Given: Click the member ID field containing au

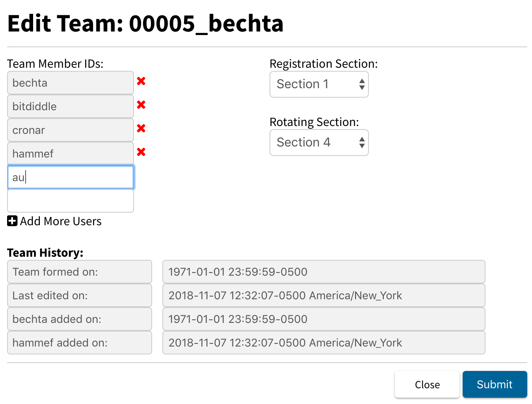Looking at the screenshot, I should coord(70,177).
